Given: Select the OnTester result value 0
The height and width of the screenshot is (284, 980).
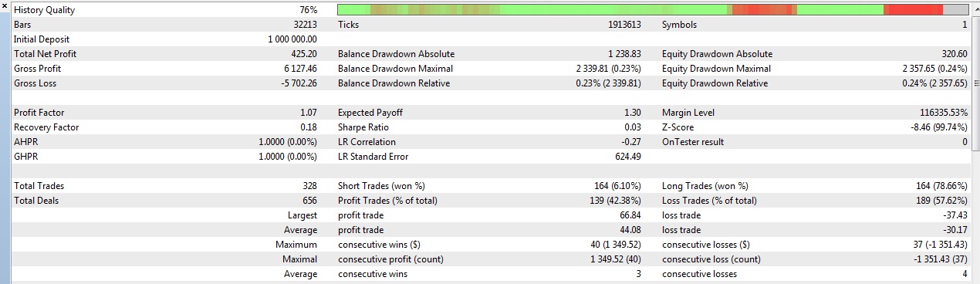Looking at the screenshot, I should (x=965, y=142).
